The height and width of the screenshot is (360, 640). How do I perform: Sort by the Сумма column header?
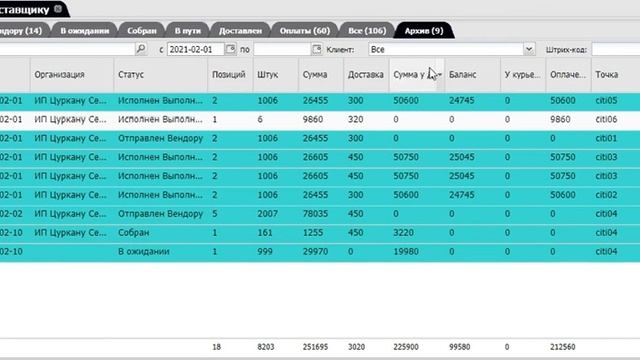321,75
